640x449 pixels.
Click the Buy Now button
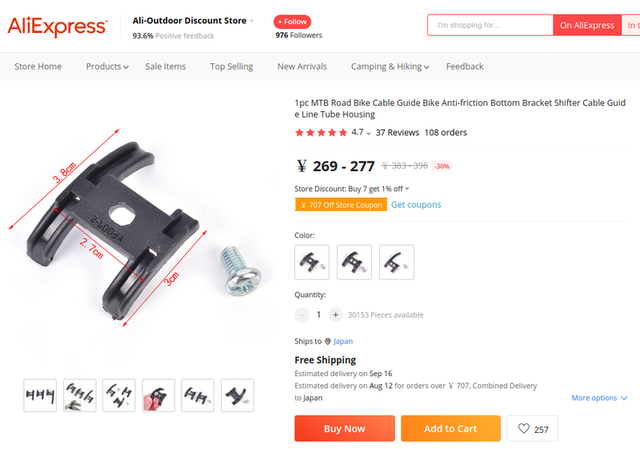(344, 429)
